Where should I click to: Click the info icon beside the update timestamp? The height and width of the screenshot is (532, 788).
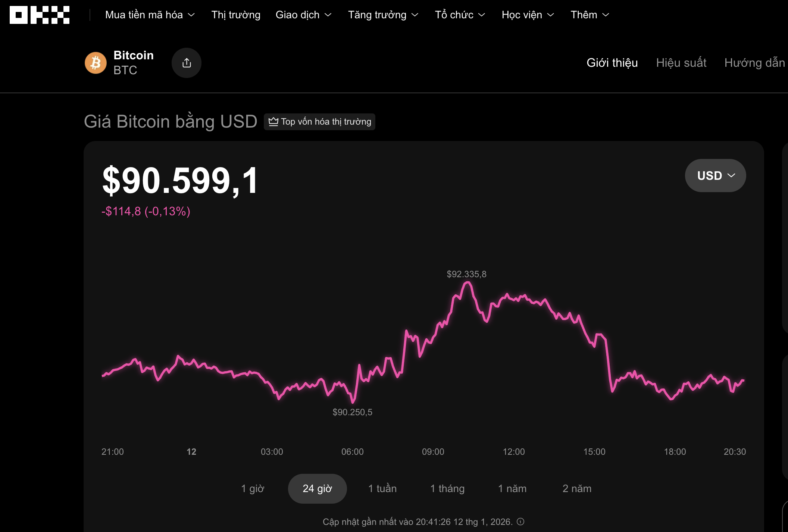[521, 522]
